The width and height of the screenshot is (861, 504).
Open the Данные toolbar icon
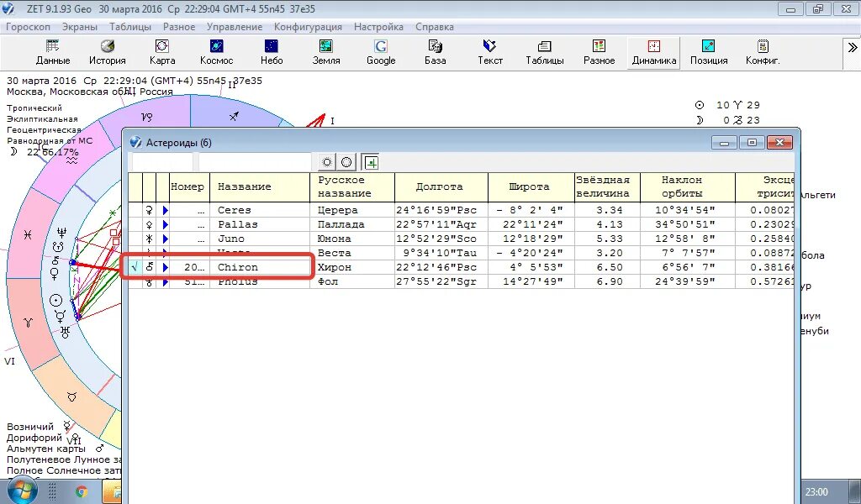[x=53, y=53]
